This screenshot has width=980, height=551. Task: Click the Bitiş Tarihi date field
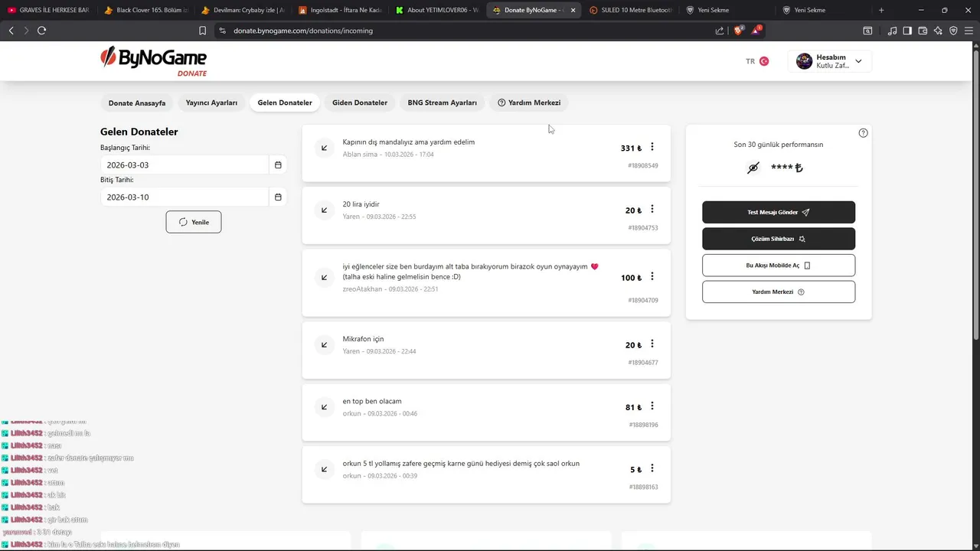tap(185, 197)
